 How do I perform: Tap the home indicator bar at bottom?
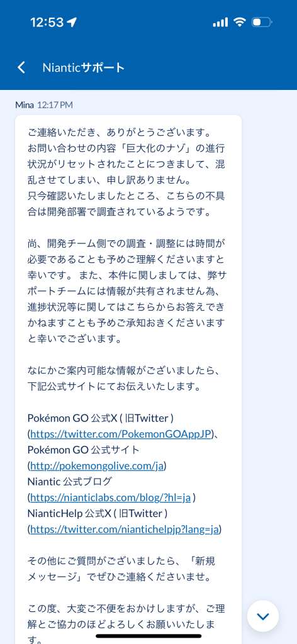[x=148, y=636]
